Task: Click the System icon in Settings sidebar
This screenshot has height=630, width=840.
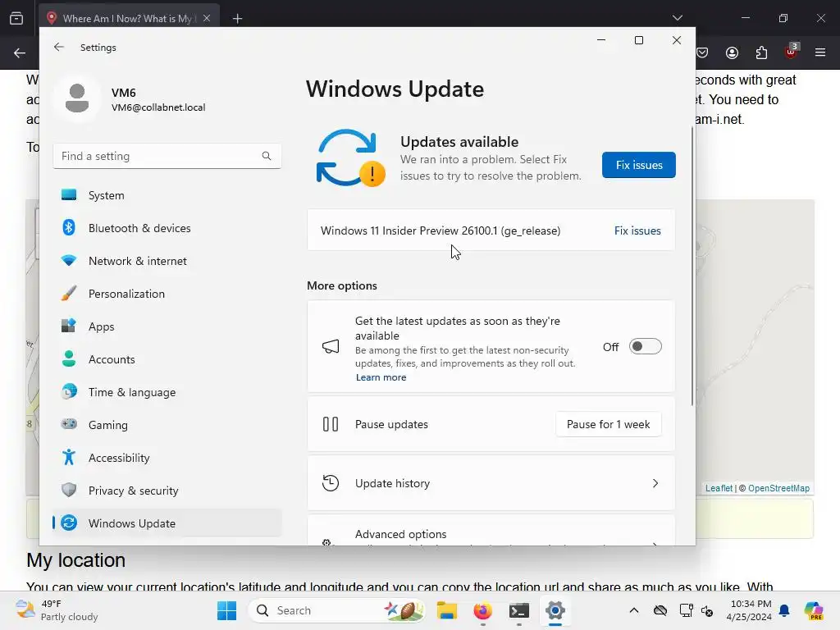Action: pos(69,195)
